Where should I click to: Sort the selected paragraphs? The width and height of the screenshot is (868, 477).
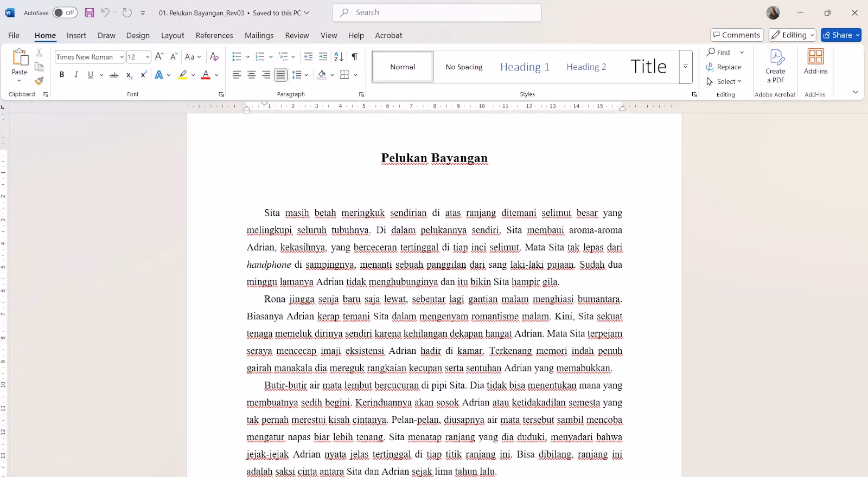[339, 57]
